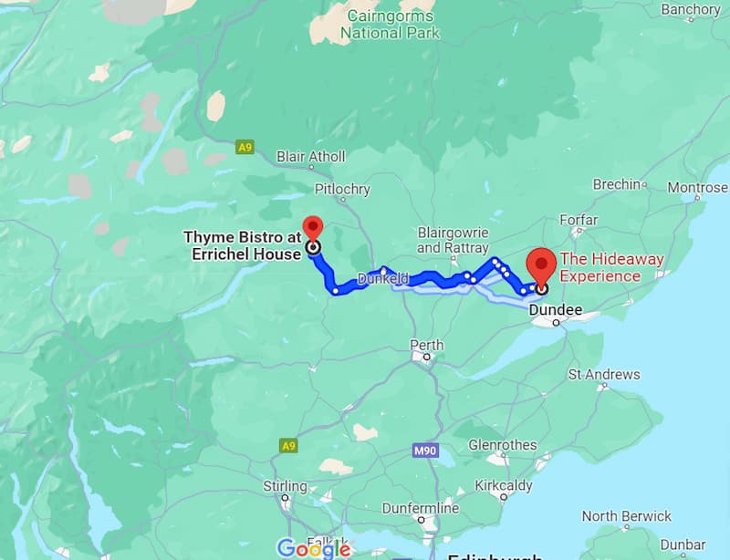Click the A9 road badge near Stirling
This screenshot has height=560, width=730.
coord(288,446)
